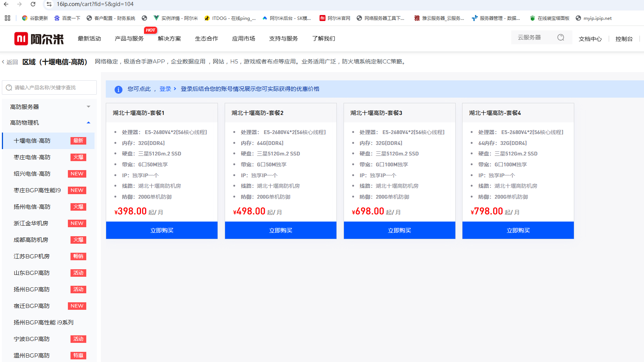Select 浙江金华机房 in sidebar
The width and height of the screenshot is (644, 362).
coord(48,223)
